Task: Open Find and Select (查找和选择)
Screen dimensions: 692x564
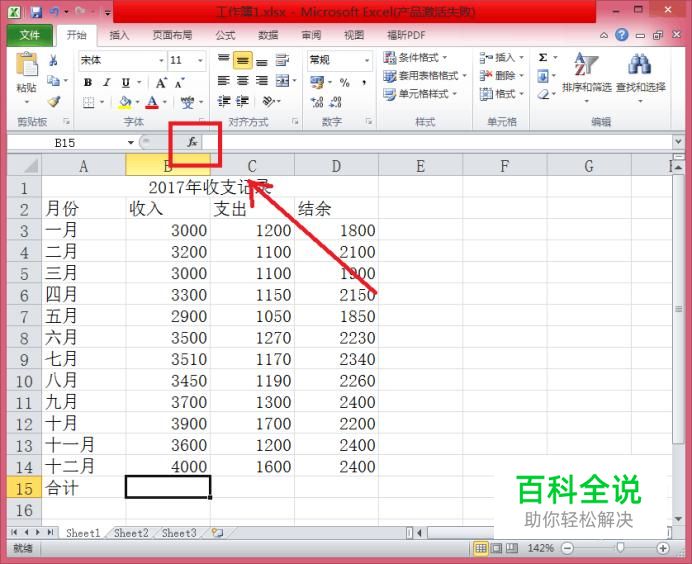Action: coord(640,76)
